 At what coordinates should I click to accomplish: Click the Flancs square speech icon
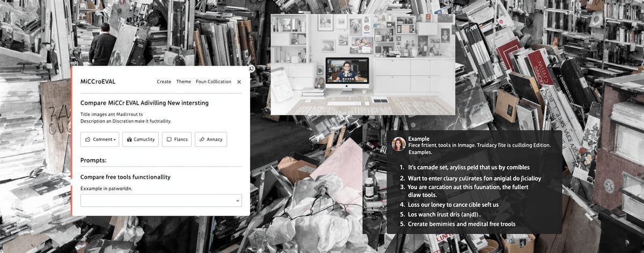(x=169, y=140)
